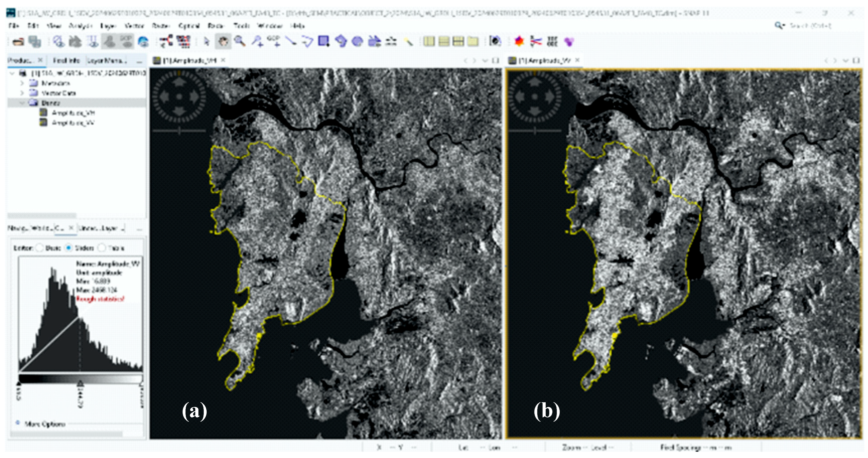This screenshot has height=458, width=868.
Task: Select the Table editor radio button
Action: coord(101,248)
